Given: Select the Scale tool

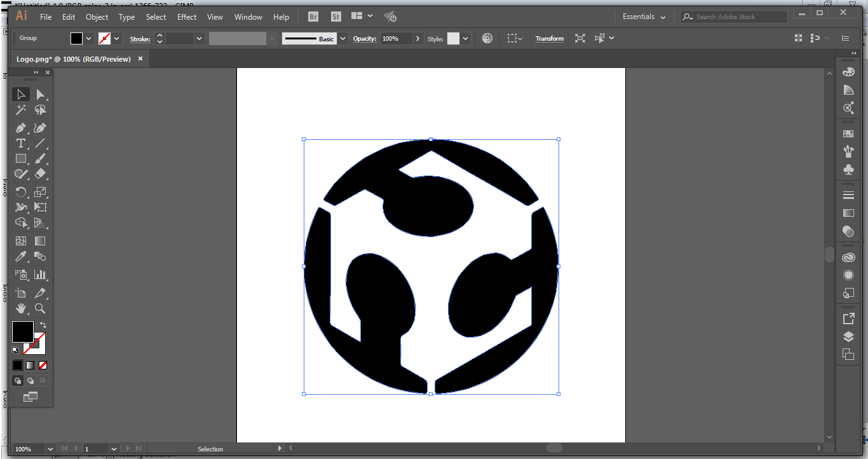Looking at the screenshot, I should pos(40,192).
